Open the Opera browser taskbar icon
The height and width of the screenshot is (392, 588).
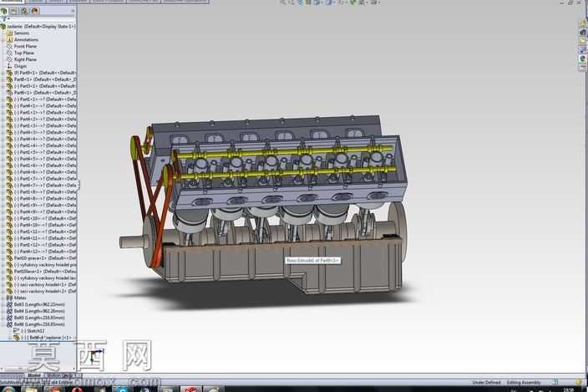click(x=77, y=389)
